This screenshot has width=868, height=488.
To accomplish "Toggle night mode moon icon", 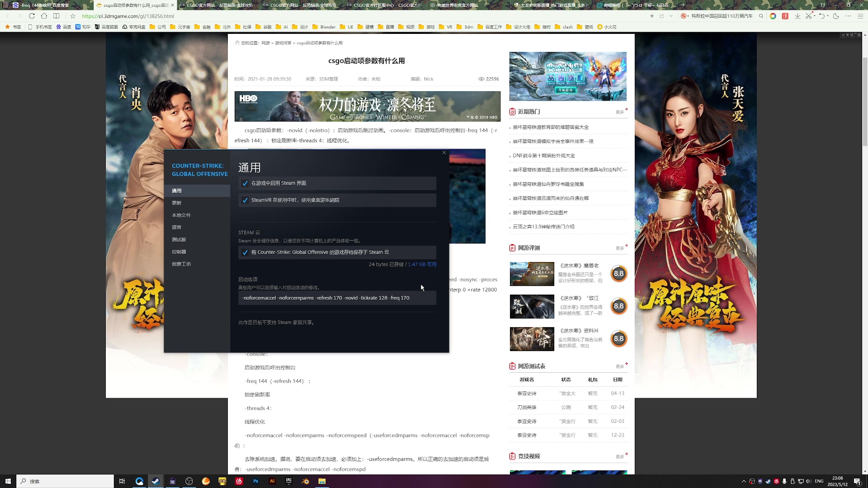I will tap(836, 16).
